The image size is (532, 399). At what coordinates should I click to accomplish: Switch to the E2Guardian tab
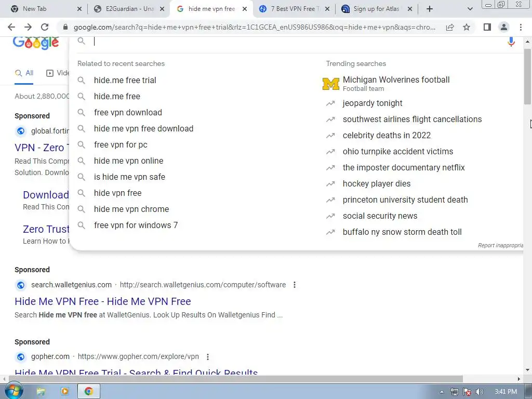tap(129, 9)
